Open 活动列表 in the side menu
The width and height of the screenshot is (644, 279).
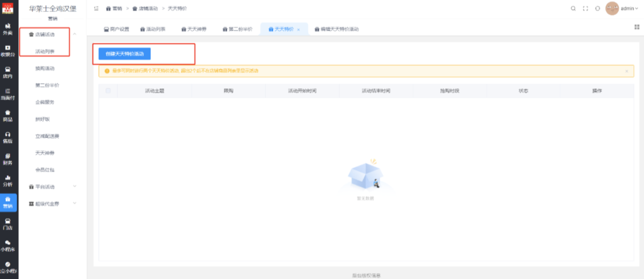coord(45,52)
